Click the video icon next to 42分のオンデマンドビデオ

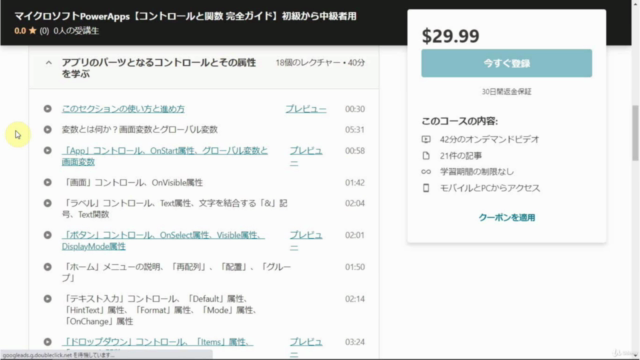tap(426, 139)
